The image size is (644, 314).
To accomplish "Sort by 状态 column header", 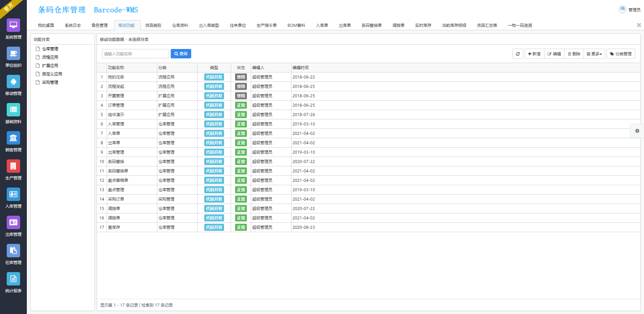I will click(x=241, y=68).
